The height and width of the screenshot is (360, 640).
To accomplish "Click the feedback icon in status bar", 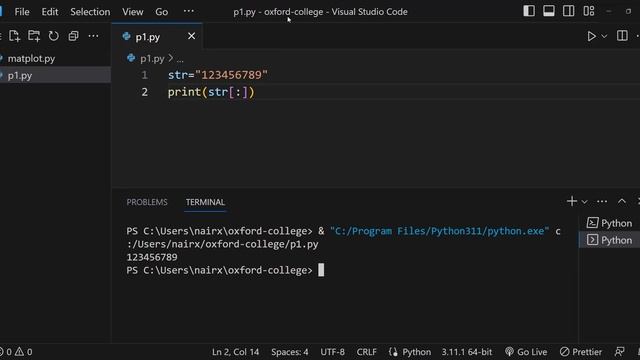I will [x=619, y=352].
